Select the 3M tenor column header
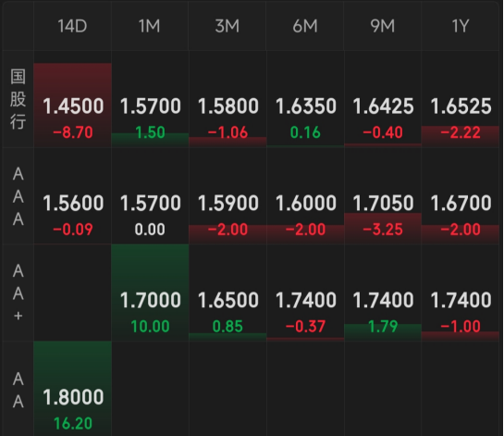Viewport: 504px width, 436px height. [x=227, y=26]
